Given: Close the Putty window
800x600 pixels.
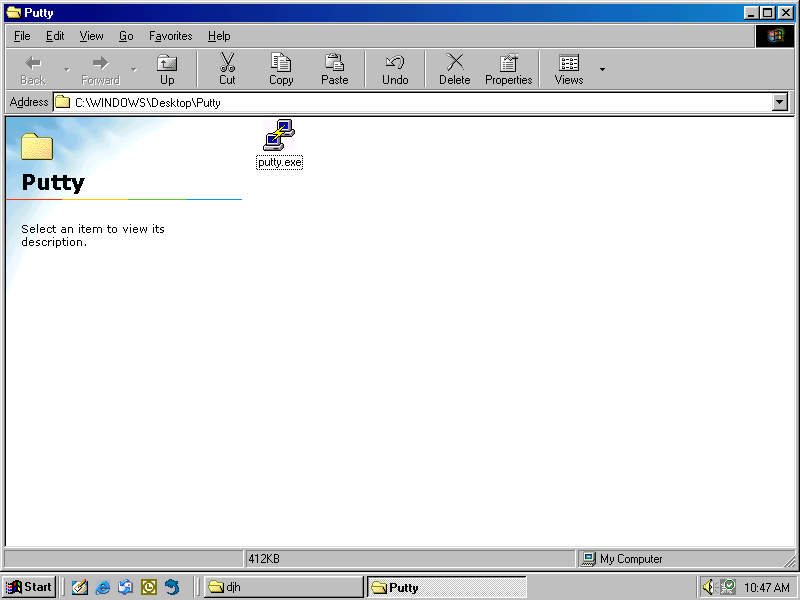Looking at the screenshot, I should click(x=786, y=13).
